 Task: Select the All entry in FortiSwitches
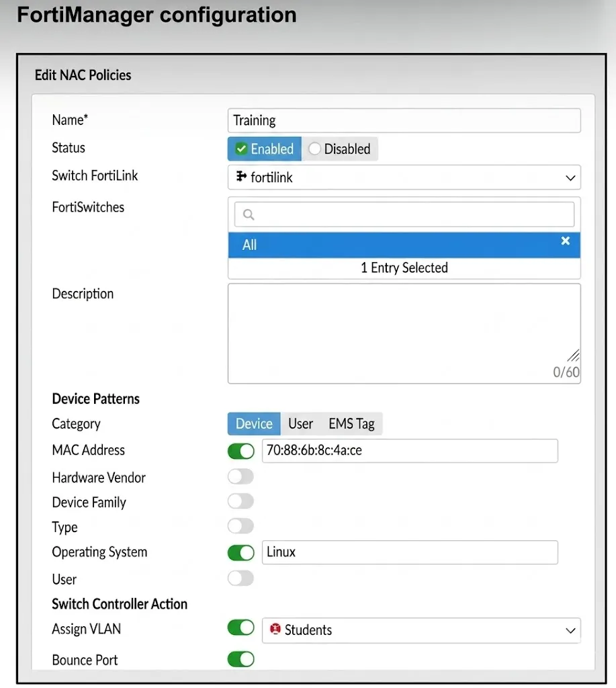click(404, 245)
